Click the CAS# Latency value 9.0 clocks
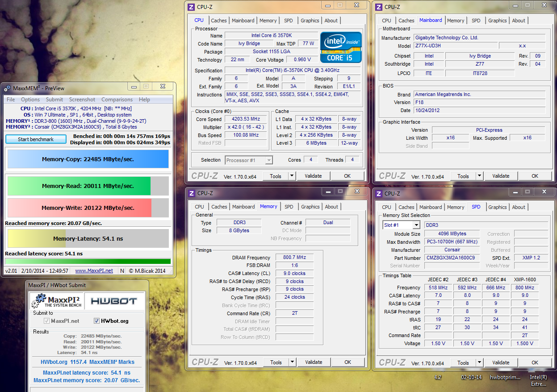This screenshot has width=557, height=392. [294, 273]
